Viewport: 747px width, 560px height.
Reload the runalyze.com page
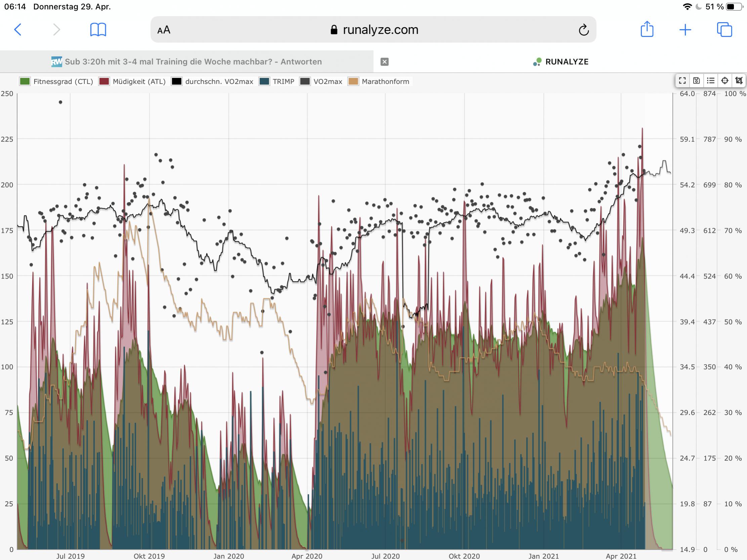click(x=584, y=30)
